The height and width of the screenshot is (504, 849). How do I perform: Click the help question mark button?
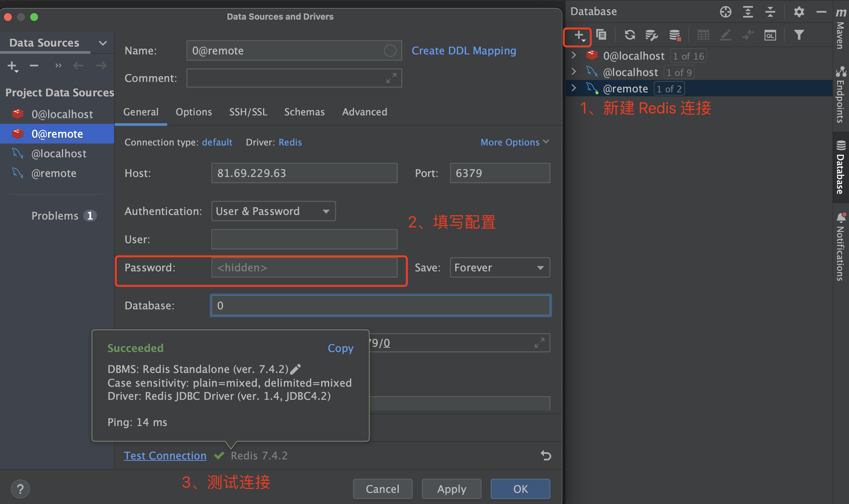(20, 489)
